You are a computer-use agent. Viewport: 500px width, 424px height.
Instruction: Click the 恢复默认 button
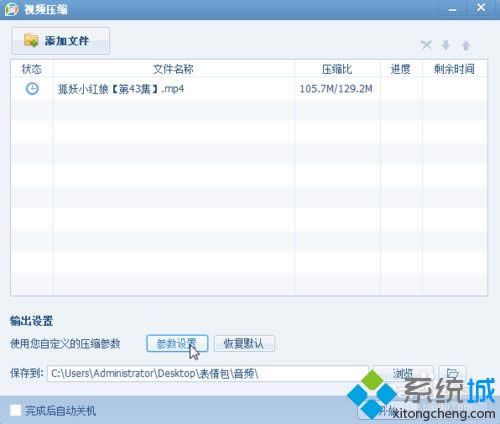click(244, 343)
